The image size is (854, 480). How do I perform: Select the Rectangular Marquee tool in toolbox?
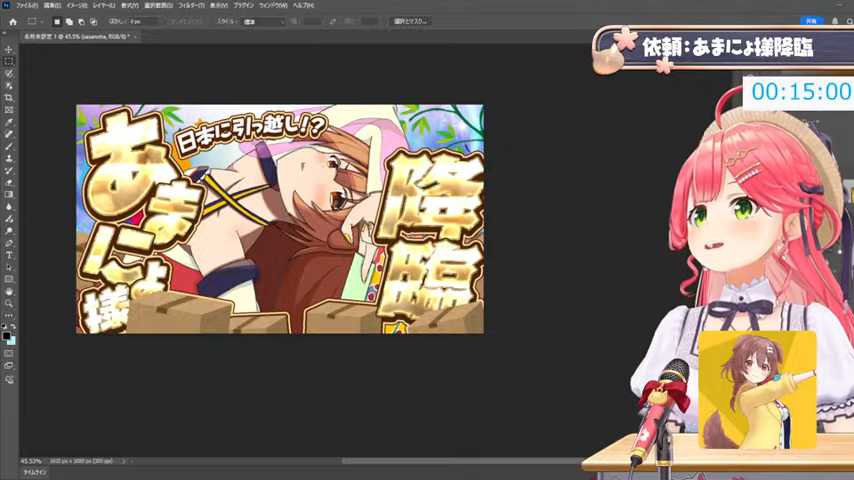(9, 62)
